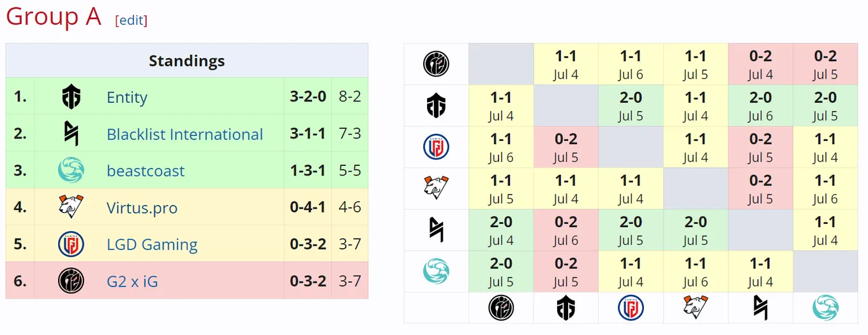Image resolution: width=868 pixels, height=335 pixels.
Task: Click Blacklist logo in crosstable left column
Action: [437, 230]
